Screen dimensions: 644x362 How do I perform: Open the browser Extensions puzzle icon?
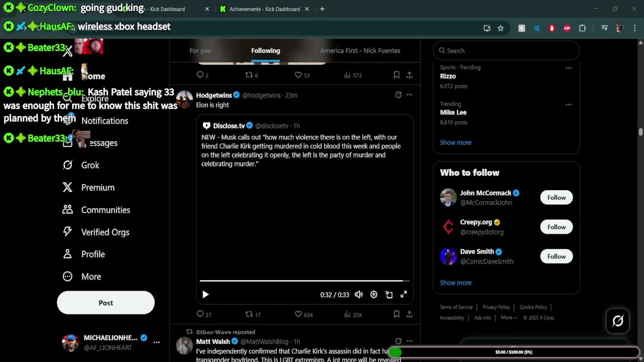[582, 28]
